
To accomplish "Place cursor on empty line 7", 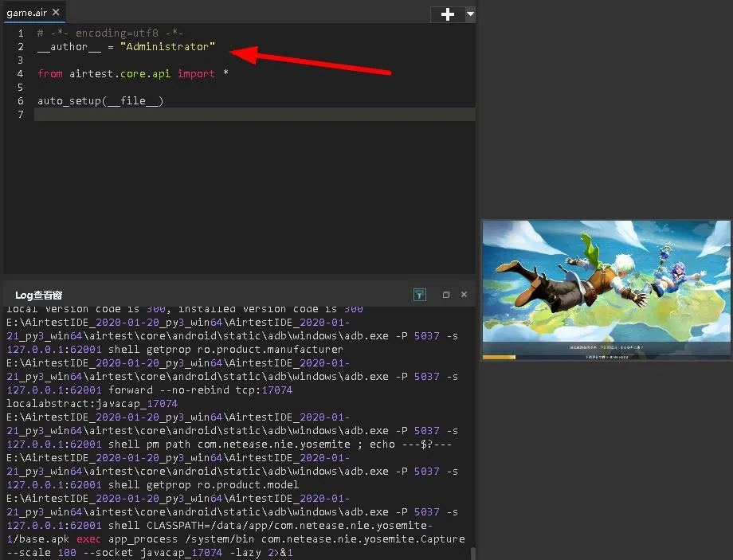I will (255, 115).
